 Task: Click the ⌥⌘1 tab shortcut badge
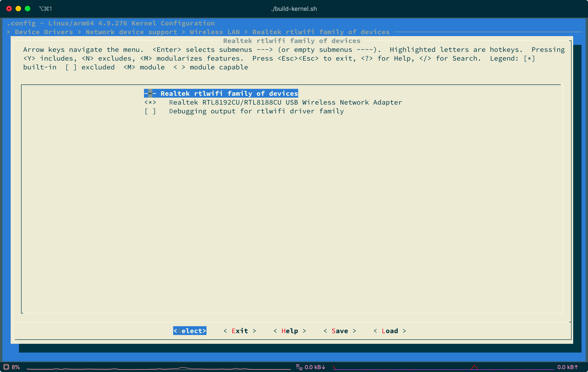[x=46, y=9]
